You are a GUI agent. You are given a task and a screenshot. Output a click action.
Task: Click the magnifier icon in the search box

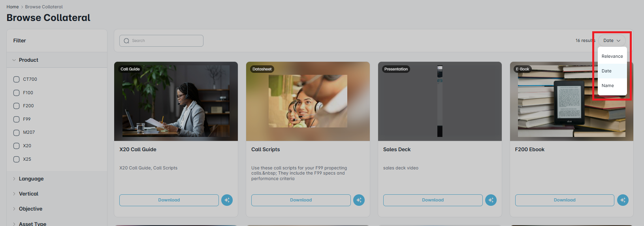click(x=126, y=41)
